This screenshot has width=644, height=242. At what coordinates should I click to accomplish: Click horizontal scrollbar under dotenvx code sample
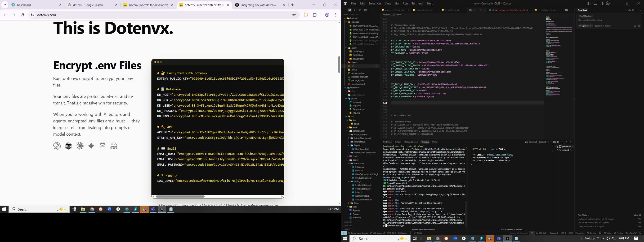pyautogui.click(x=180, y=197)
